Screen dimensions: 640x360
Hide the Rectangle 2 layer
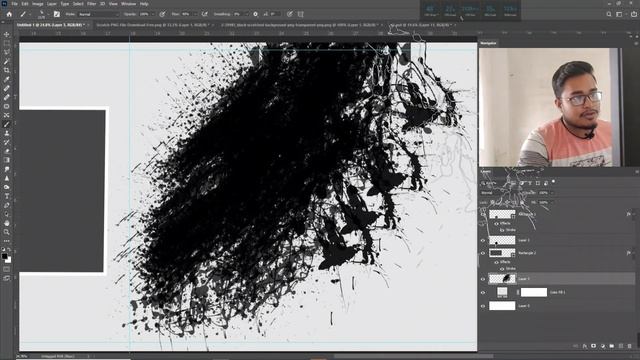(x=483, y=253)
